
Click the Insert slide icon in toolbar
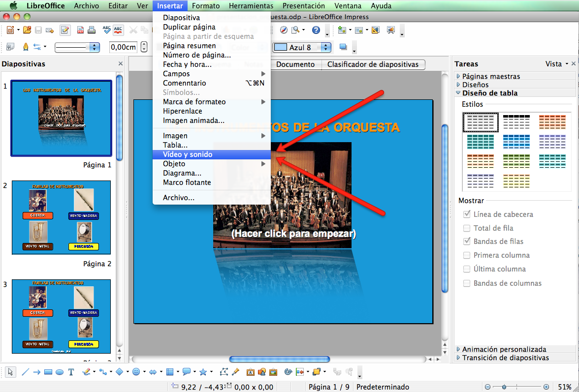coord(342,30)
